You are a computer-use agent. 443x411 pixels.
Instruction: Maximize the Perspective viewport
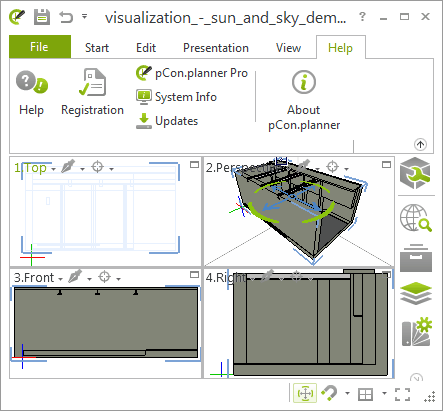[x=386, y=165]
